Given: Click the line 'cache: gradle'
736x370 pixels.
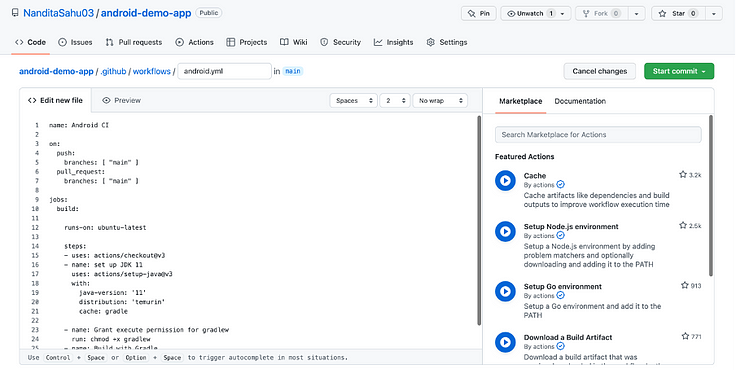Looking at the screenshot, I should click(x=103, y=311).
